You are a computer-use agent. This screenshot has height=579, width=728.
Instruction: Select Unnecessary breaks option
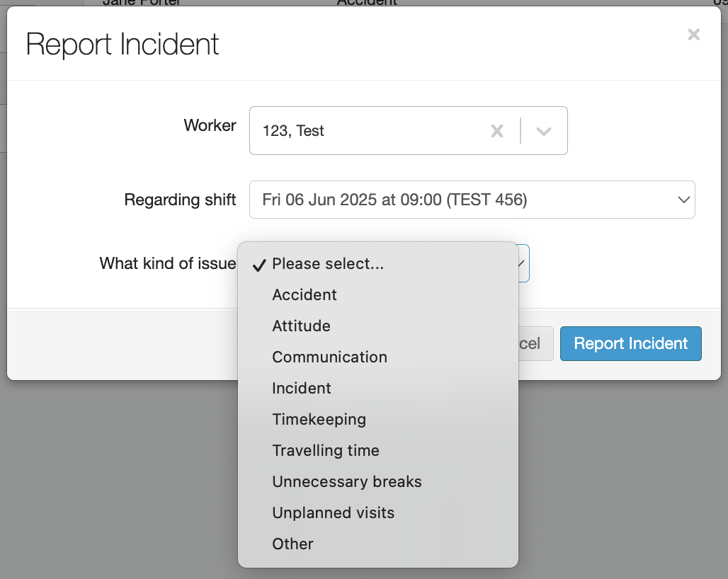[x=346, y=482]
